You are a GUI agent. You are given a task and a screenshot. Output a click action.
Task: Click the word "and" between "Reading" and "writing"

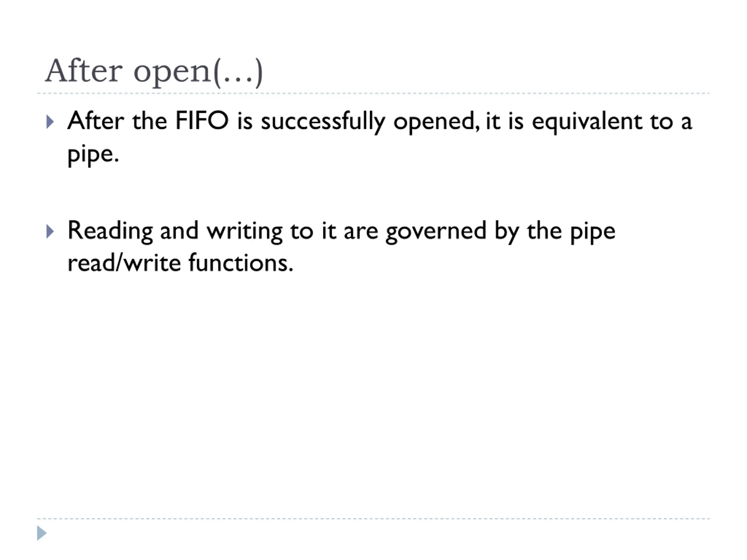[x=179, y=231]
